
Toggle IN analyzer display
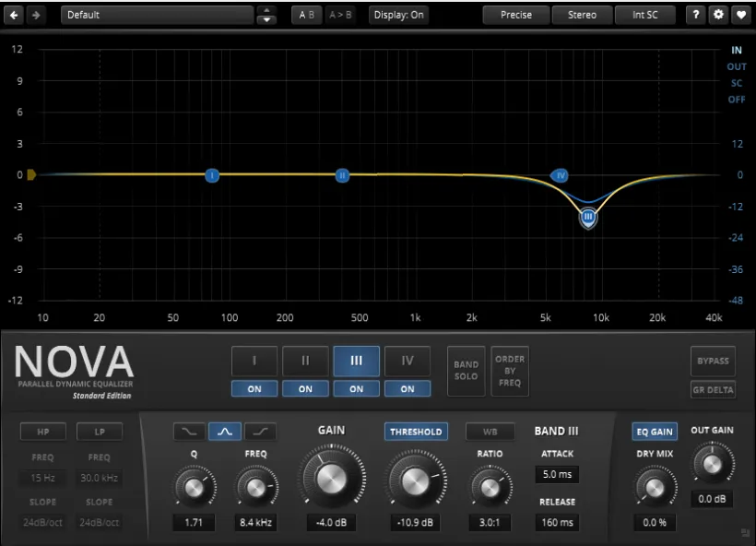tap(737, 50)
